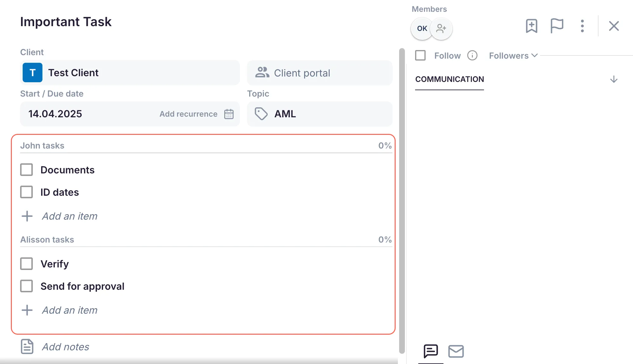Click Add recurrence
The image size is (633, 364).
(x=188, y=114)
